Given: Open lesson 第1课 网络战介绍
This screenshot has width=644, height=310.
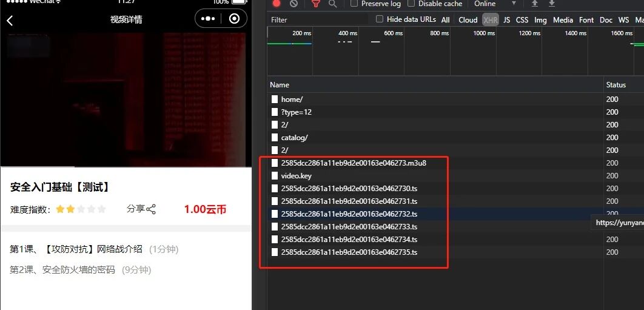Looking at the screenshot, I should click(x=94, y=249).
